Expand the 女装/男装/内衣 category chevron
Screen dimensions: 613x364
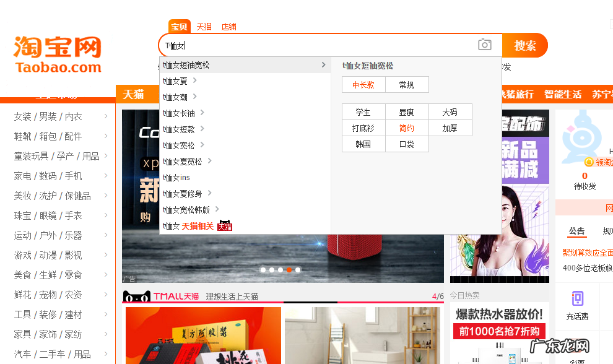[105, 116]
